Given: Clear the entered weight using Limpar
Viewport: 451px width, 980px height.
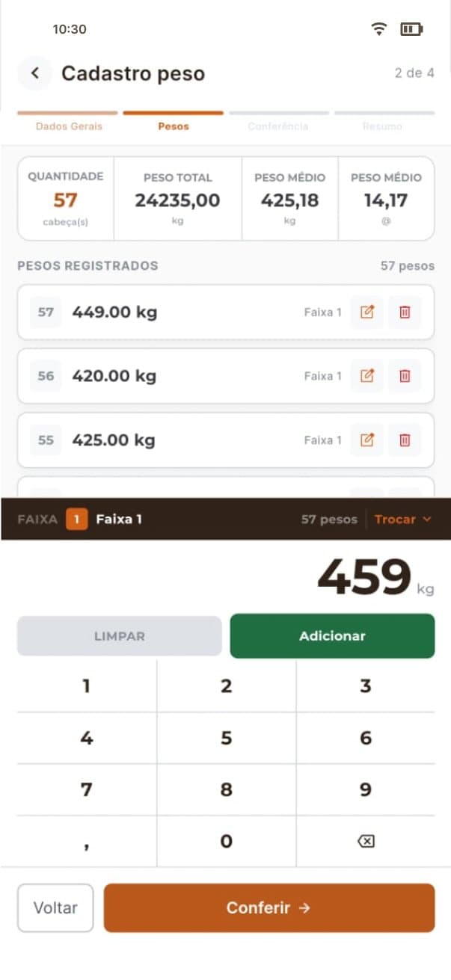Looking at the screenshot, I should pyautogui.click(x=119, y=635).
